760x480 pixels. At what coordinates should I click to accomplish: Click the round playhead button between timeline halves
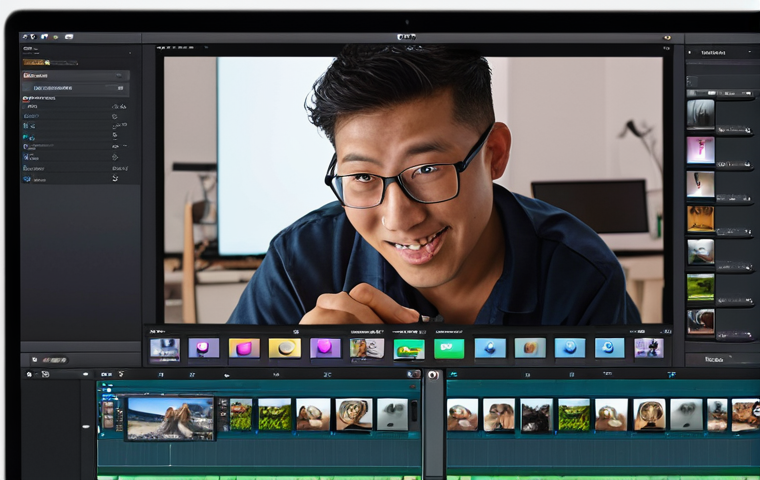tap(433, 375)
